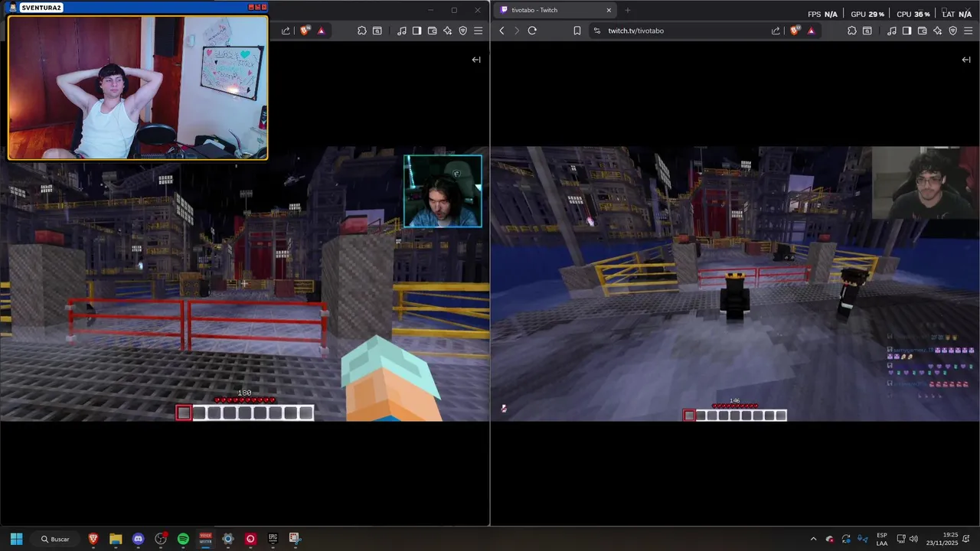
Task: Open Brave Rewards triangle in right window
Action: point(811,31)
